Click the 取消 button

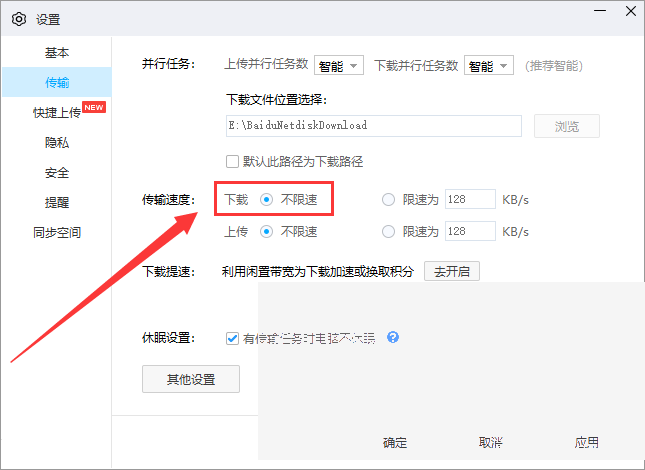(490, 442)
